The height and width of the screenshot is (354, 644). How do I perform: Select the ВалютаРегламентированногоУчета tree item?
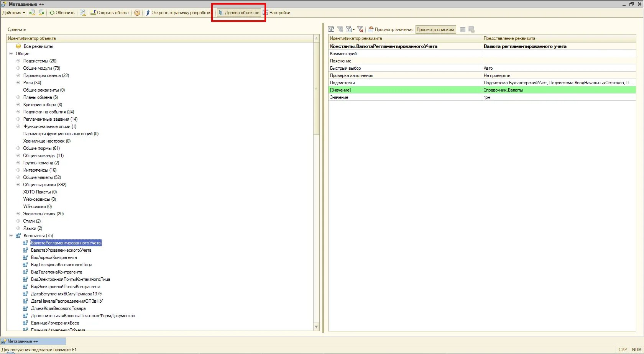[66, 243]
